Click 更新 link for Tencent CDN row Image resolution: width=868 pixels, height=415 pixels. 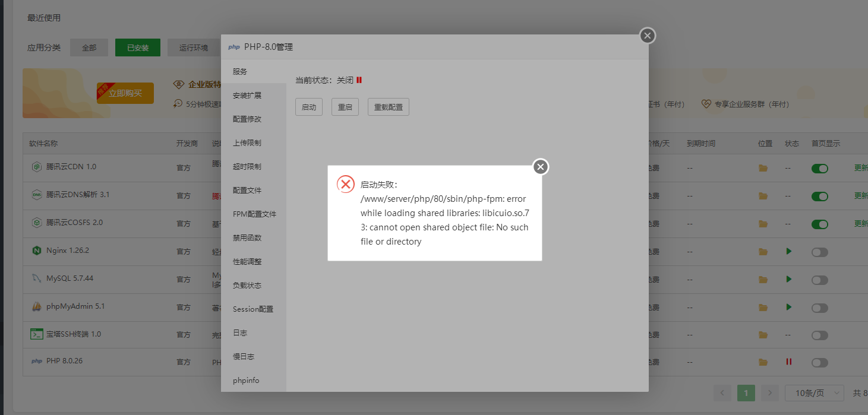click(x=861, y=168)
